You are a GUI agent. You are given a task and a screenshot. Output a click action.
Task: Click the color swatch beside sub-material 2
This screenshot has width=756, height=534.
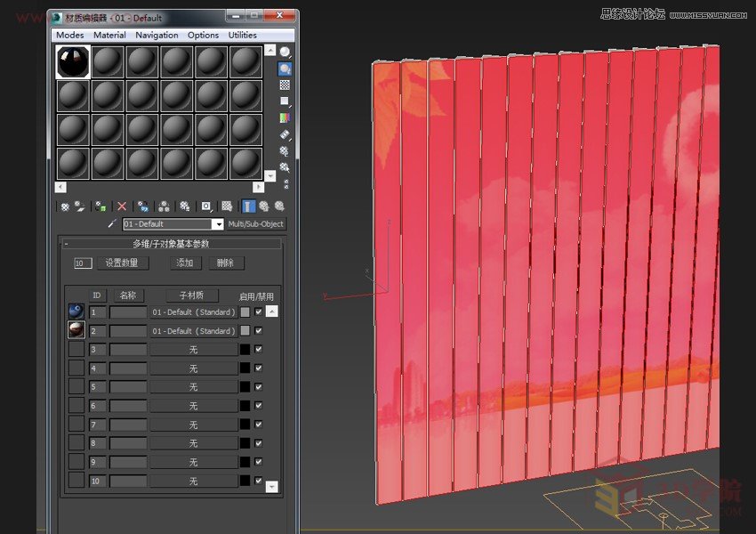tap(245, 329)
